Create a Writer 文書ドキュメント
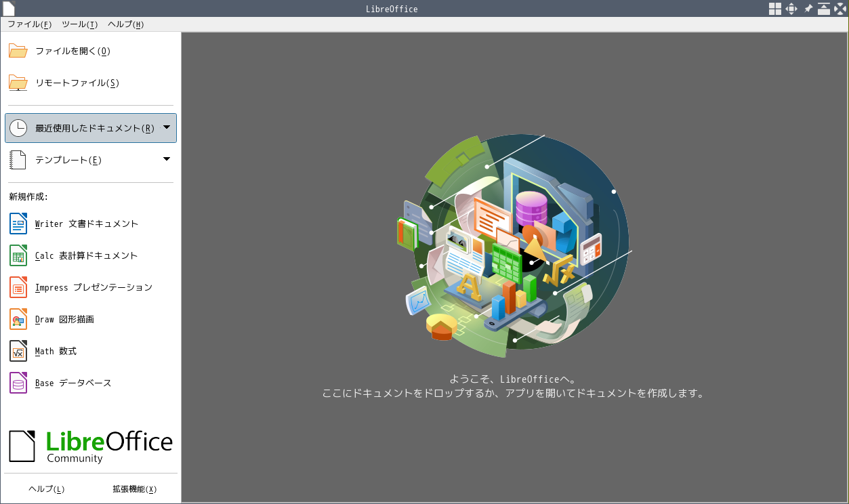This screenshot has width=849, height=504. (91, 224)
